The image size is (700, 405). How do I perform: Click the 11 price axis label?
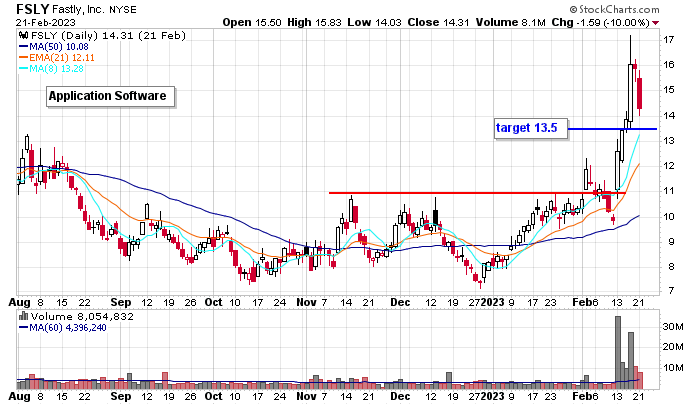[x=668, y=191]
